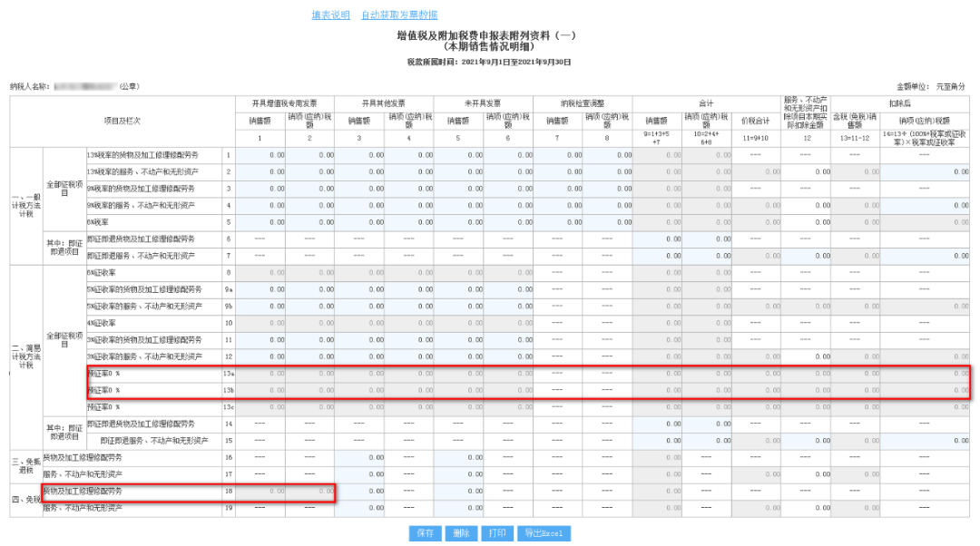Select 扣除后 column group header
The width and height of the screenshot is (980, 546).
[900, 103]
